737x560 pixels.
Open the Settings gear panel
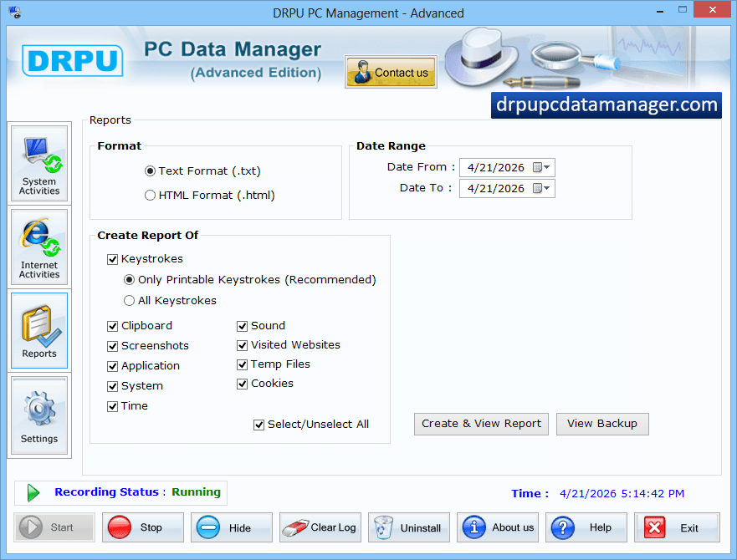pyautogui.click(x=39, y=415)
